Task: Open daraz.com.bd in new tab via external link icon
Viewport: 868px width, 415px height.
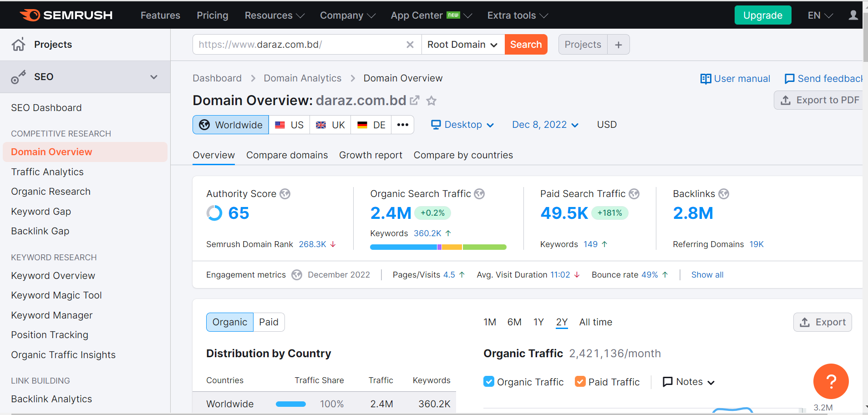Action: (x=414, y=100)
